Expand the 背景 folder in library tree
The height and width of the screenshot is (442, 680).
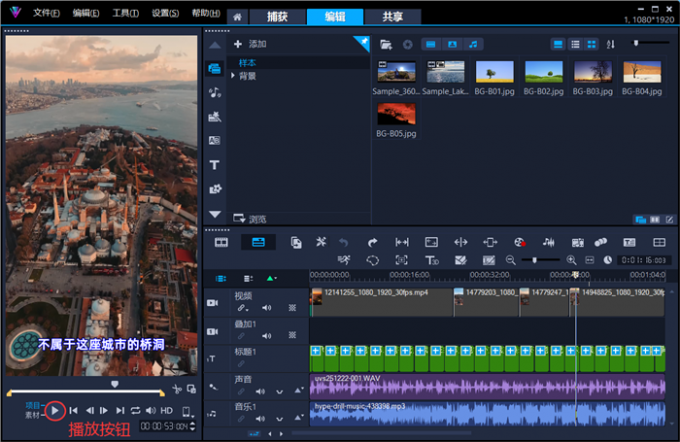[x=234, y=76]
